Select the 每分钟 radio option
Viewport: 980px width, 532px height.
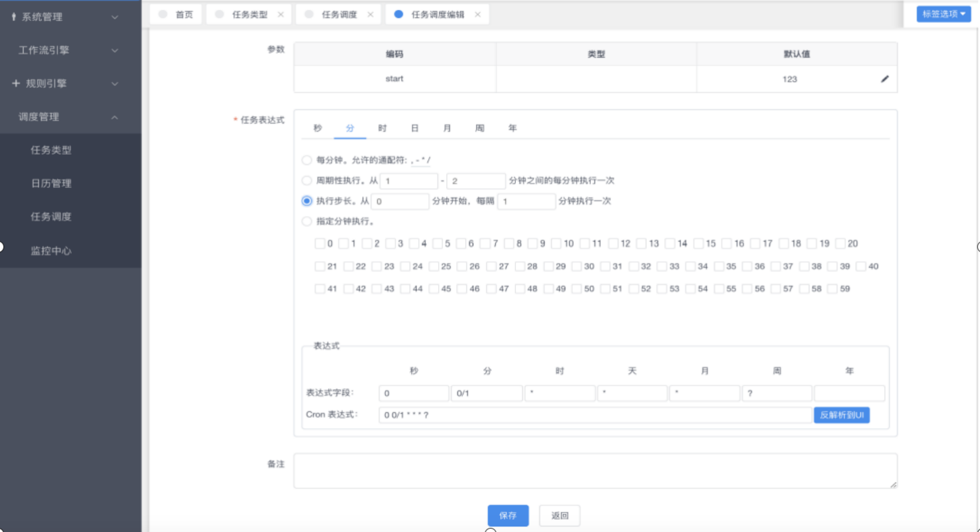click(307, 160)
